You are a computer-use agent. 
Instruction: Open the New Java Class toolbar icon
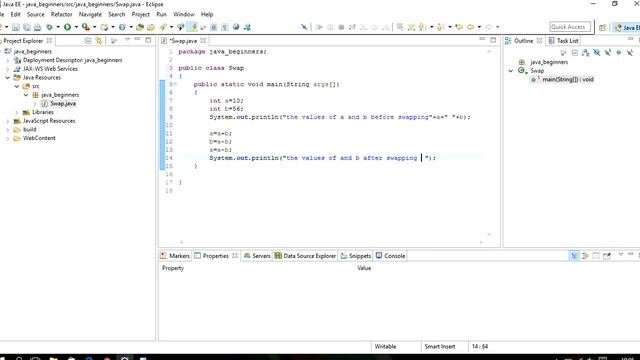point(122,27)
